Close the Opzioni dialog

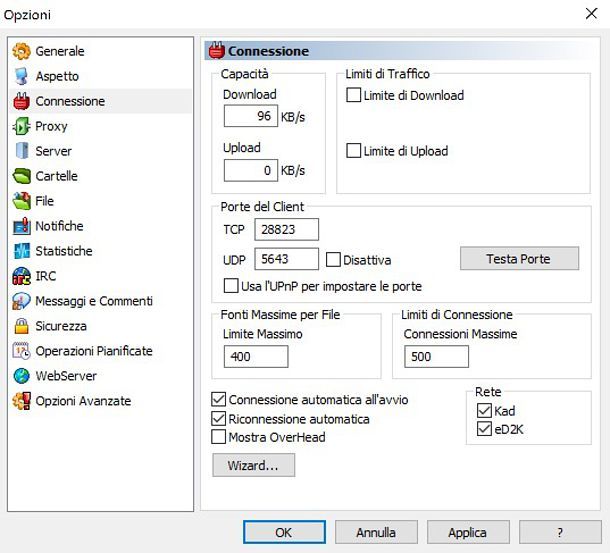click(x=591, y=14)
